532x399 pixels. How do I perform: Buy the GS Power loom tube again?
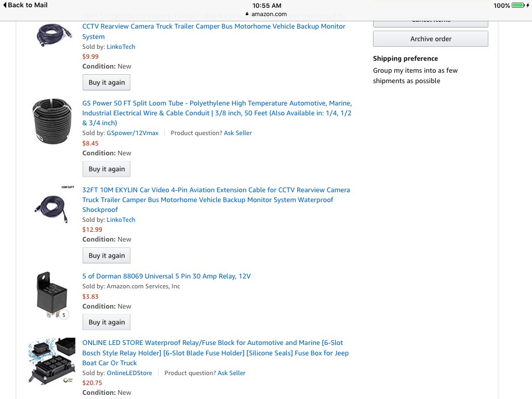(x=107, y=169)
